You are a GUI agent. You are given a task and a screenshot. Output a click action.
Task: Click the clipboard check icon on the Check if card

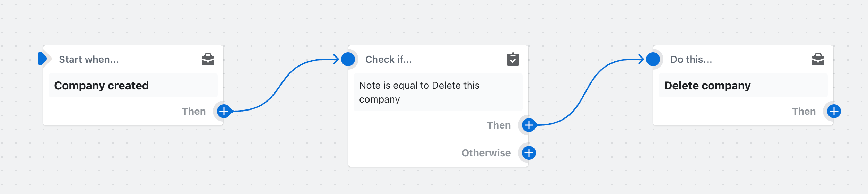(513, 60)
